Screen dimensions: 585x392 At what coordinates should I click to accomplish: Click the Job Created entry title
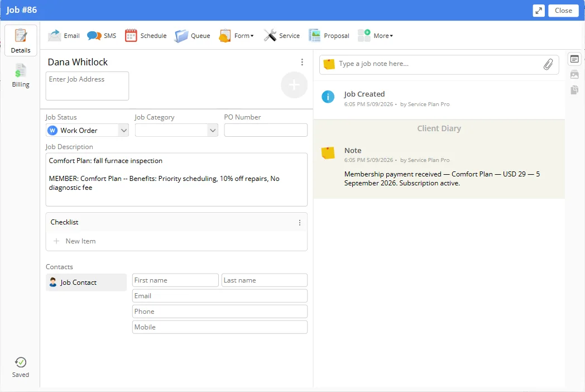tap(364, 94)
